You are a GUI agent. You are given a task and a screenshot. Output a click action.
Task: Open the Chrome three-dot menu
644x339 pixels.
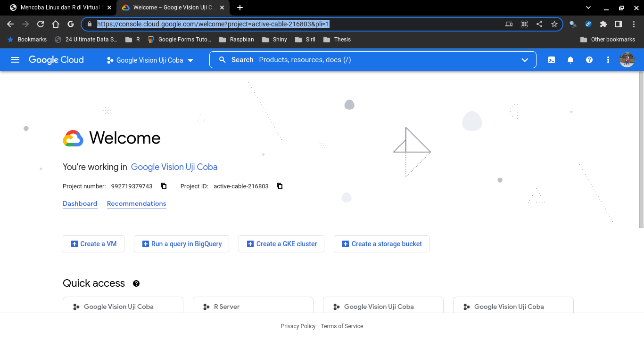634,24
